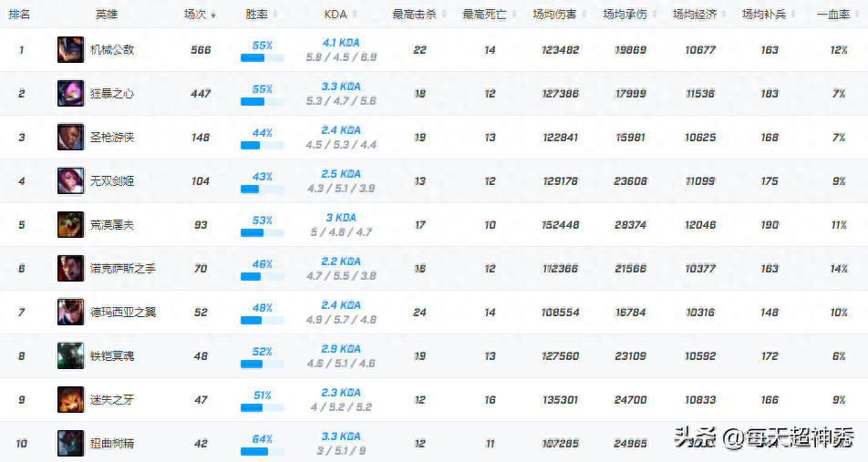The height and width of the screenshot is (462, 868).
Task: Open the 铁铠冥魂 hero avatar
Action: (x=70, y=356)
